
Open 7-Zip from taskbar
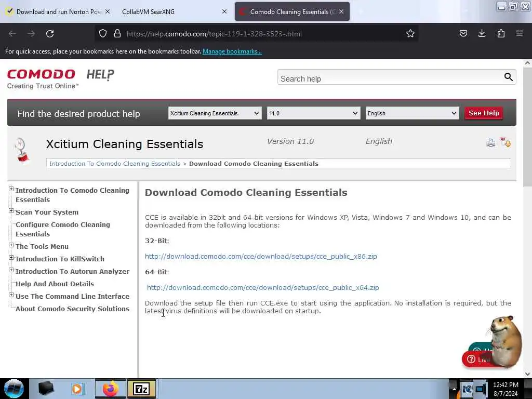(x=142, y=389)
